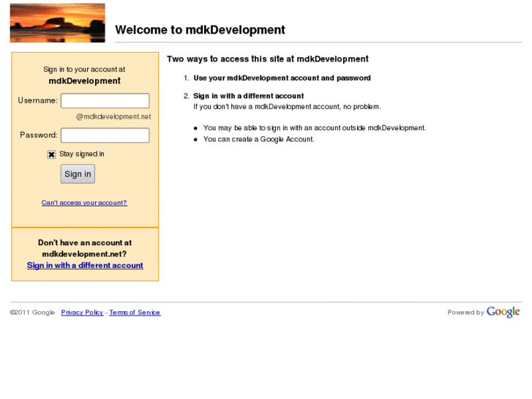Focus the Username input field

tap(105, 101)
